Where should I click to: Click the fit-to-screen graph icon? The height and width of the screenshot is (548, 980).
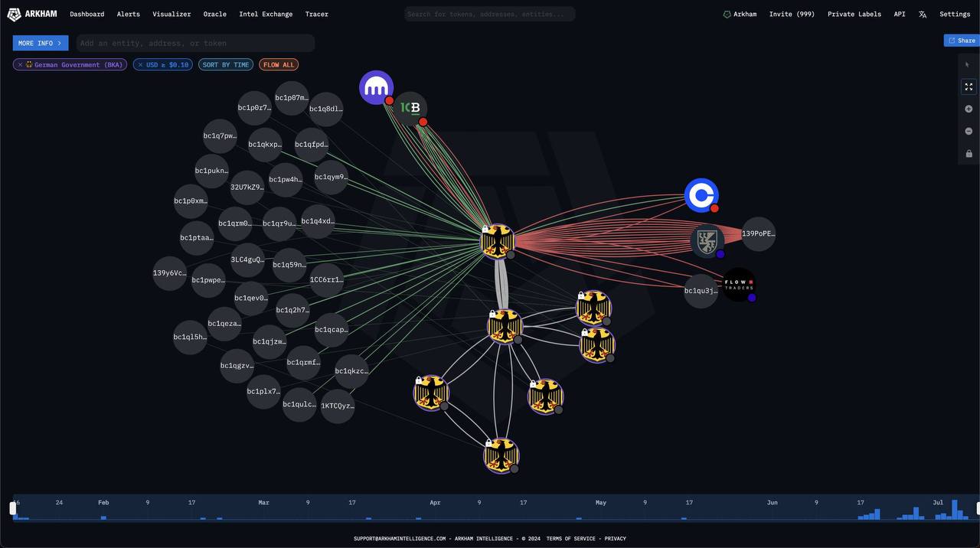pos(969,86)
